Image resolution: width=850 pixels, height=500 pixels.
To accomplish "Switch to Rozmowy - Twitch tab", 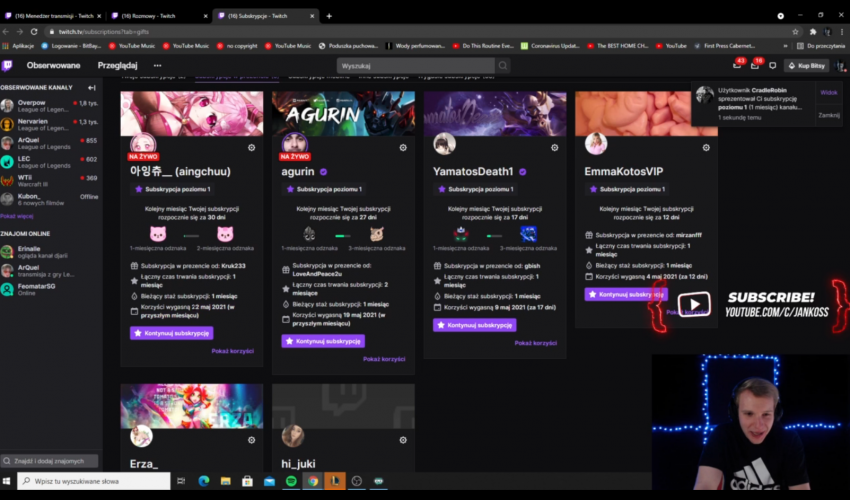I will point(158,16).
